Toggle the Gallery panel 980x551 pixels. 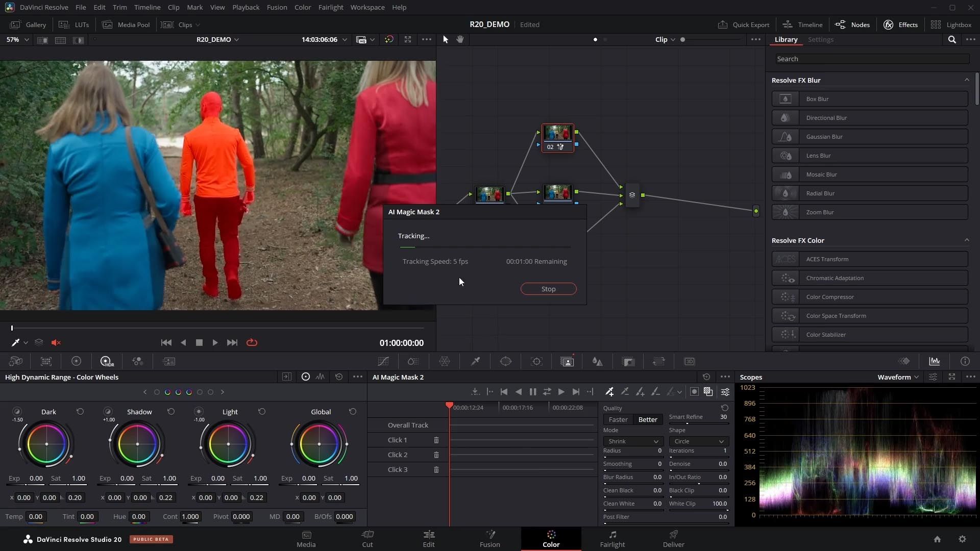click(x=28, y=24)
